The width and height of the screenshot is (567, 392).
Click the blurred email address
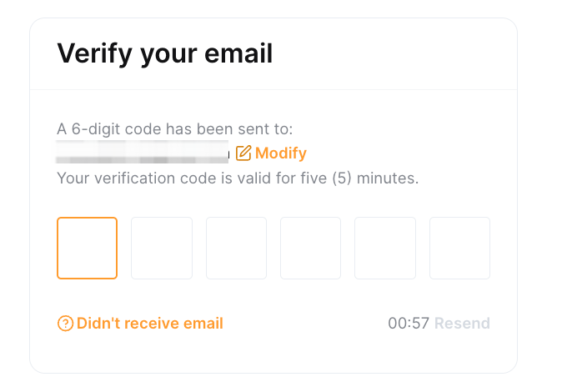[x=142, y=153]
